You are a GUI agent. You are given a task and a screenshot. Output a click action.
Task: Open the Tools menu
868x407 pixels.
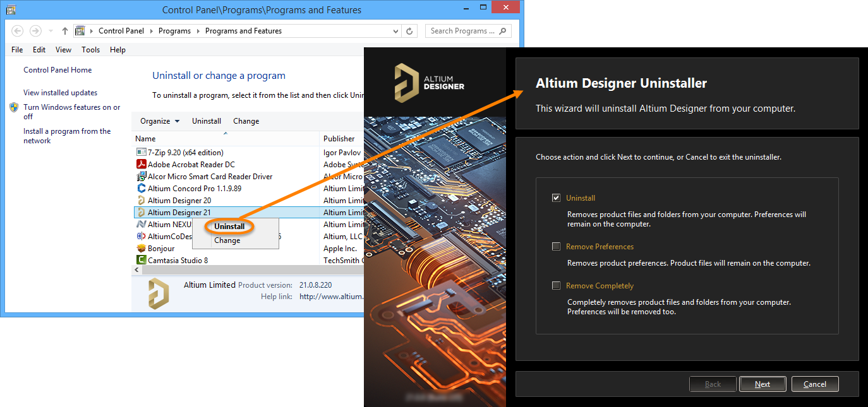click(90, 50)
